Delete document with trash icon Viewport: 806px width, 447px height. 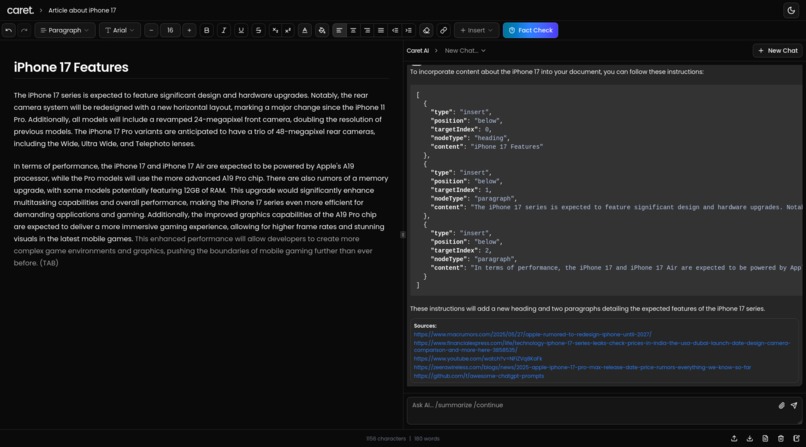[x=781, y=438]
